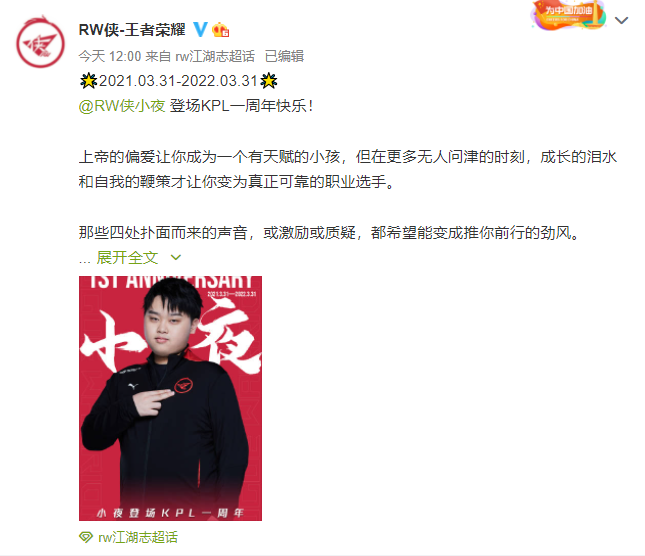
Task: Click the gold crown membership badge
Action: [x=220, y=30]
